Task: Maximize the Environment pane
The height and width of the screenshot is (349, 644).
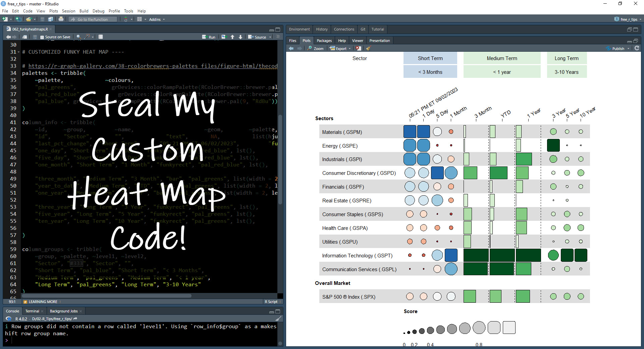Action: pos(636,30)
